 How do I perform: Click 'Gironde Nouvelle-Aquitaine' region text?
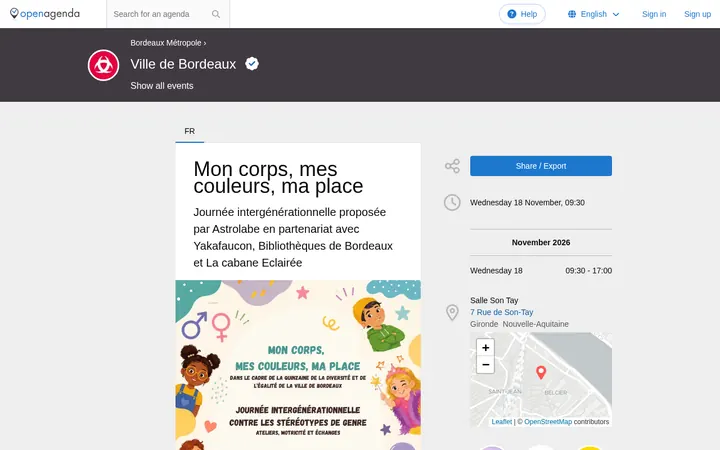coord(519,324)
